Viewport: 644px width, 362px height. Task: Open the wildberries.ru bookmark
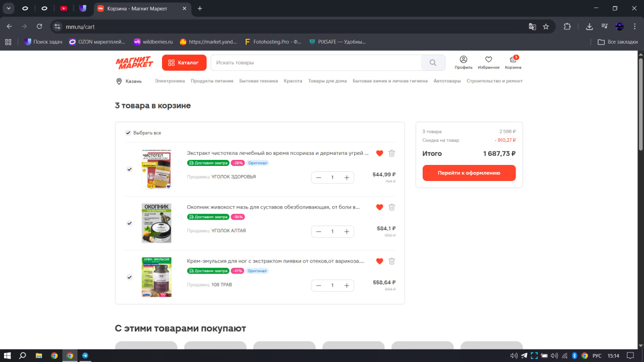(153, 42)
